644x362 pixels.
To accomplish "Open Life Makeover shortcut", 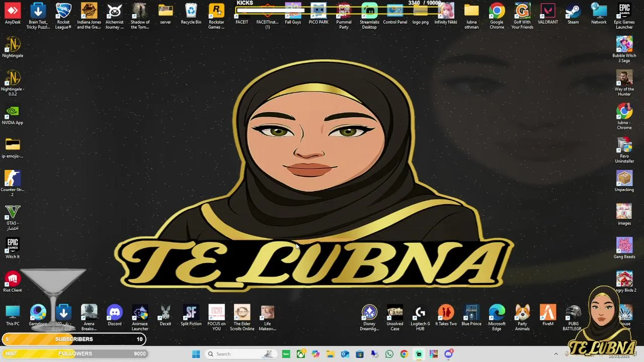I will 267,318.
